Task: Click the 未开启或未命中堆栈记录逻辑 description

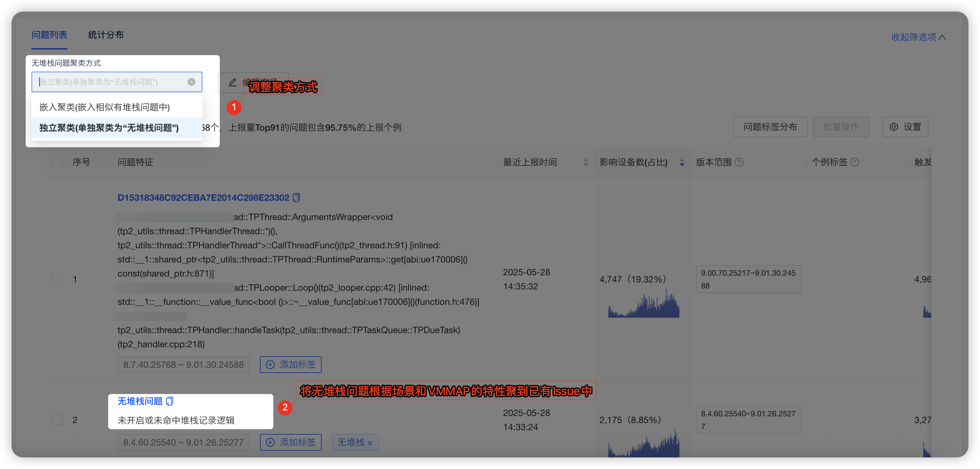Action: click(176, 420)
